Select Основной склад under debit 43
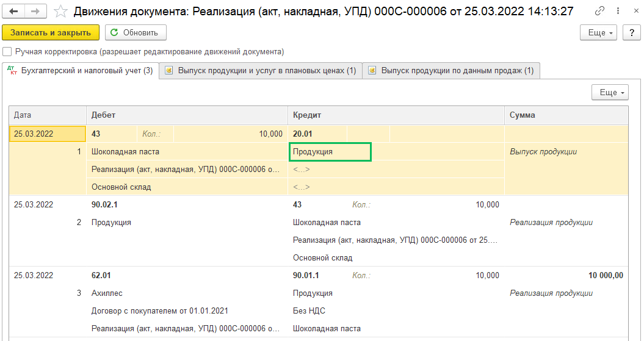 click(x=187, y=187)
